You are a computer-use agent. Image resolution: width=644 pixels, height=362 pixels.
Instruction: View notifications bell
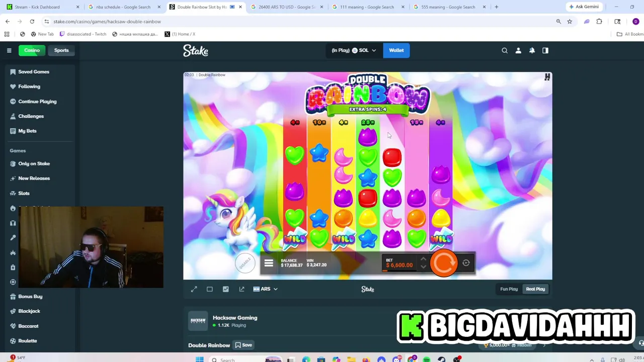pos(532,50)
